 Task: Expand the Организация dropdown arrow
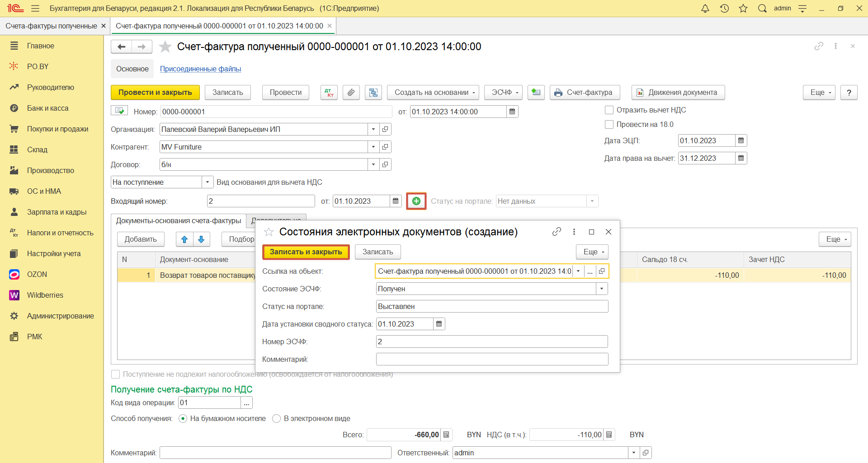[x=373, y=129]
